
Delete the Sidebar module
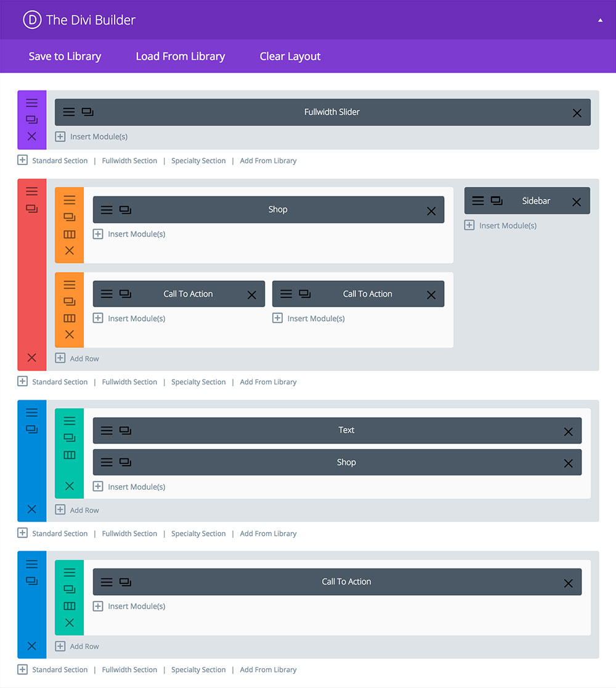(577, 200)
